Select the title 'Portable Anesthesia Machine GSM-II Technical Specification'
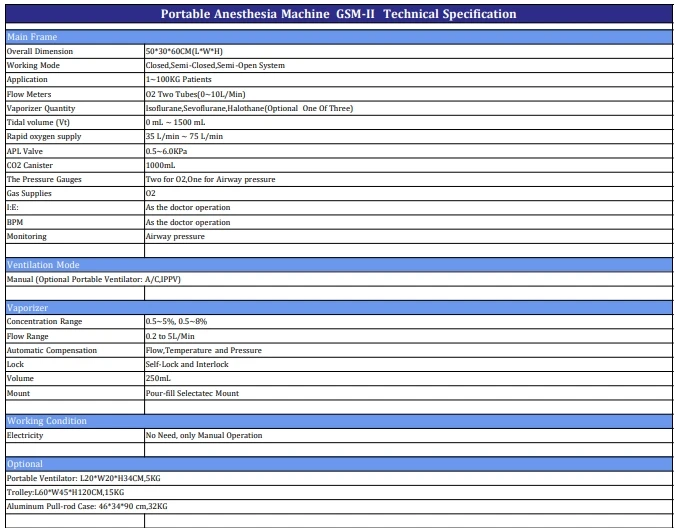The image size is (675, 528). (338, 14)
